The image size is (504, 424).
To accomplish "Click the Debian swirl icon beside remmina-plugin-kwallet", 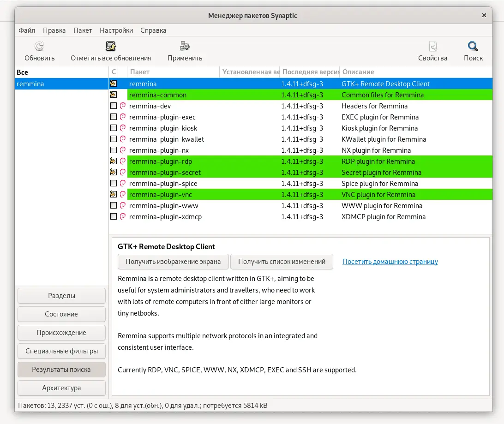I will pos(123,139).
